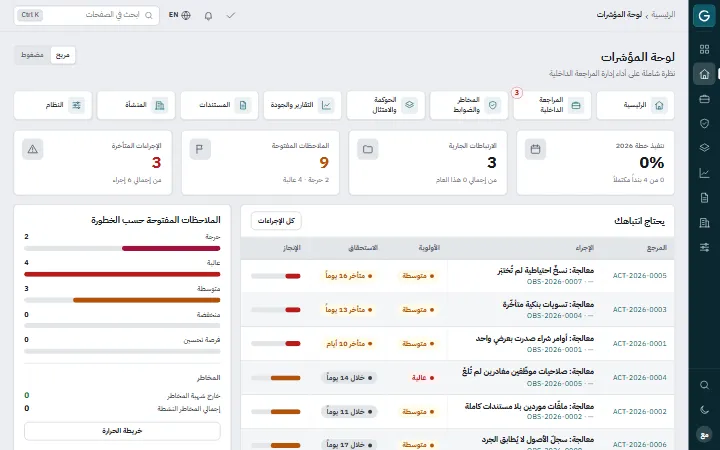Open the المراجعة الداخلية tab
Image resolution: width=720 pixels, height=450 pixels.
[552, 105]
